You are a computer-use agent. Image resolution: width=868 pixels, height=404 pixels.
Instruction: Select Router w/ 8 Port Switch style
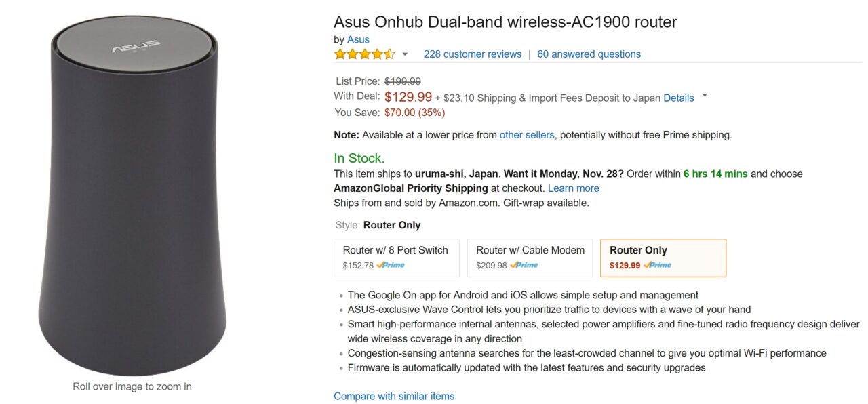pyautogui.click(x=396, y=258)
